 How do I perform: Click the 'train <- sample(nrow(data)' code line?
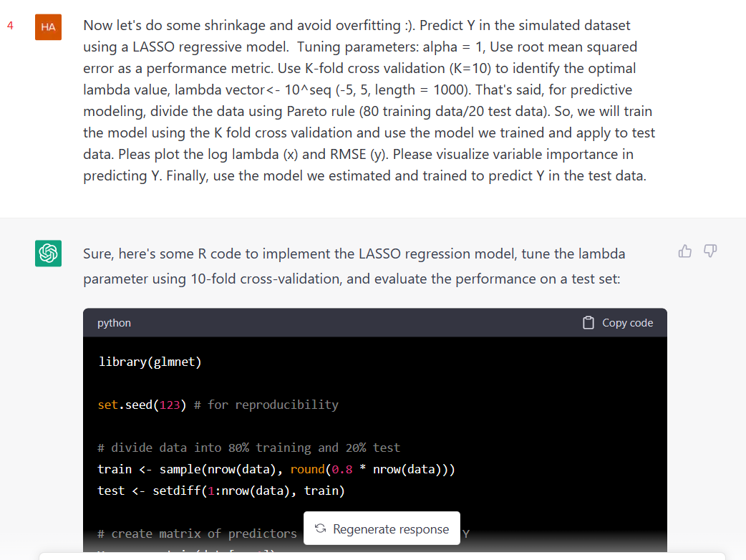click(276, 470)
